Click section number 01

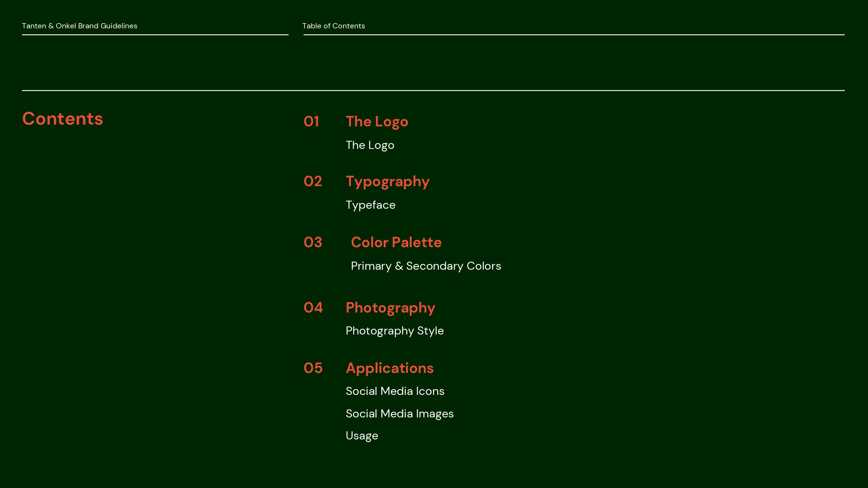(x=311, y=122)
